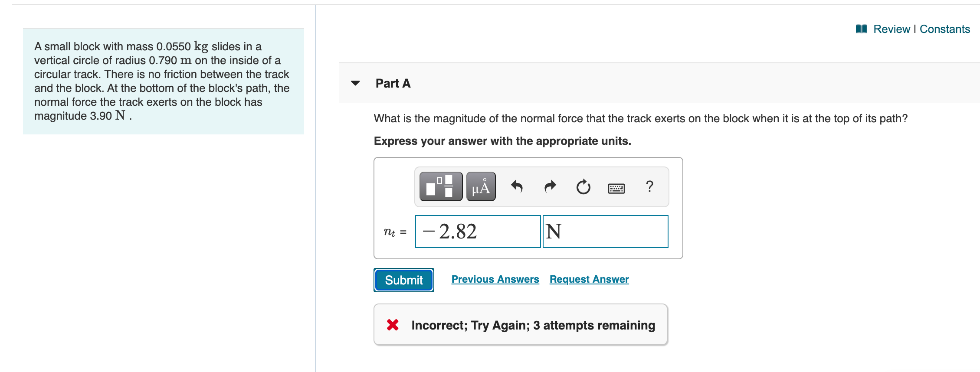This screenshot has width=980, height=372.
Task: Open Previous Answers
Action: click(x=495, y=279)
